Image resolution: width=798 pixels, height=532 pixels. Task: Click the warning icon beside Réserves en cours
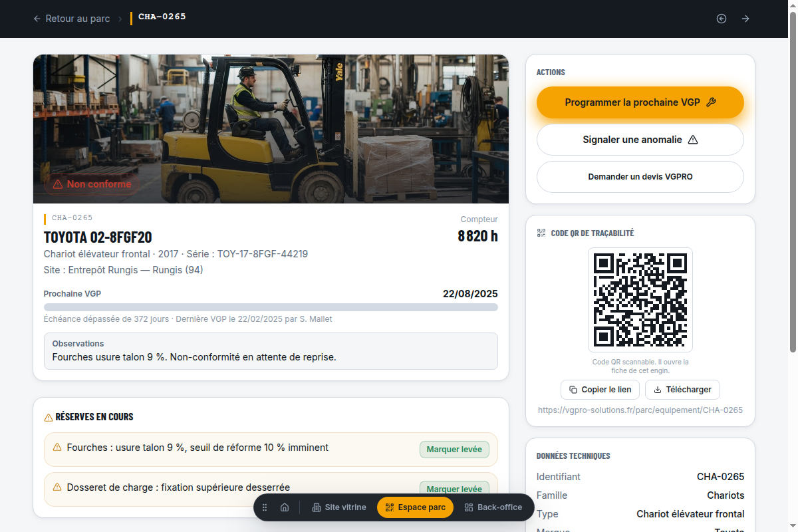point(49,418)
